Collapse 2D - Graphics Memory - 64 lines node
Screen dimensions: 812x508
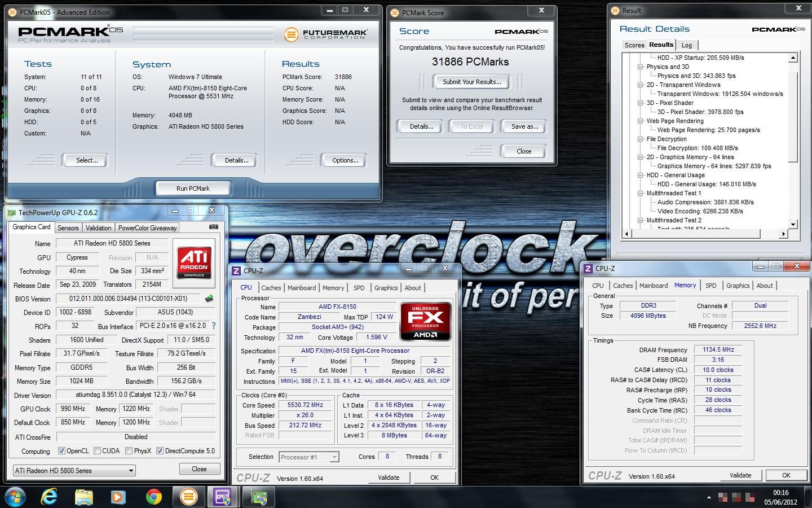tap(641, 157)
